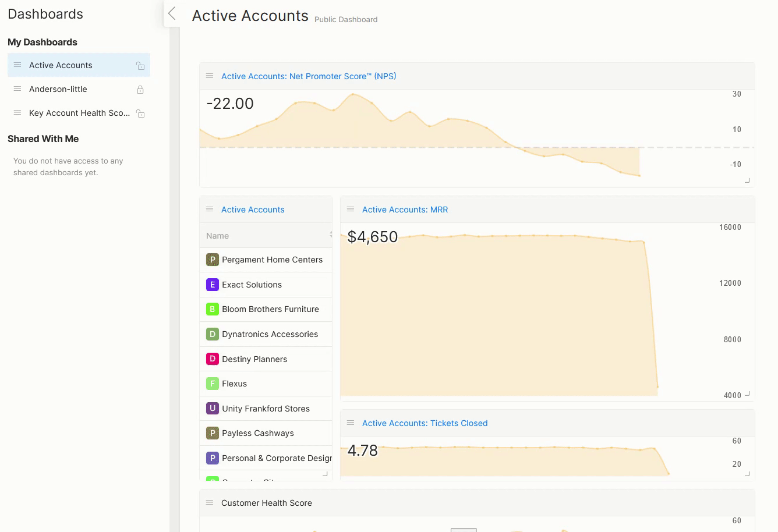Click the NPS widget resize corner handle
The height and width of the screenshot is (532, 778).
tap(747, 180)
